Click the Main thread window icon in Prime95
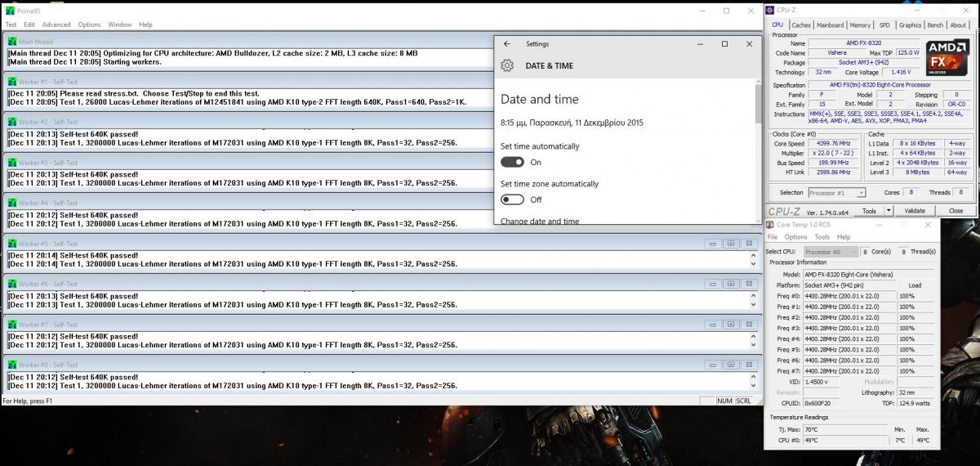Screen dimensions: 980x466 [x=12, y=42]
